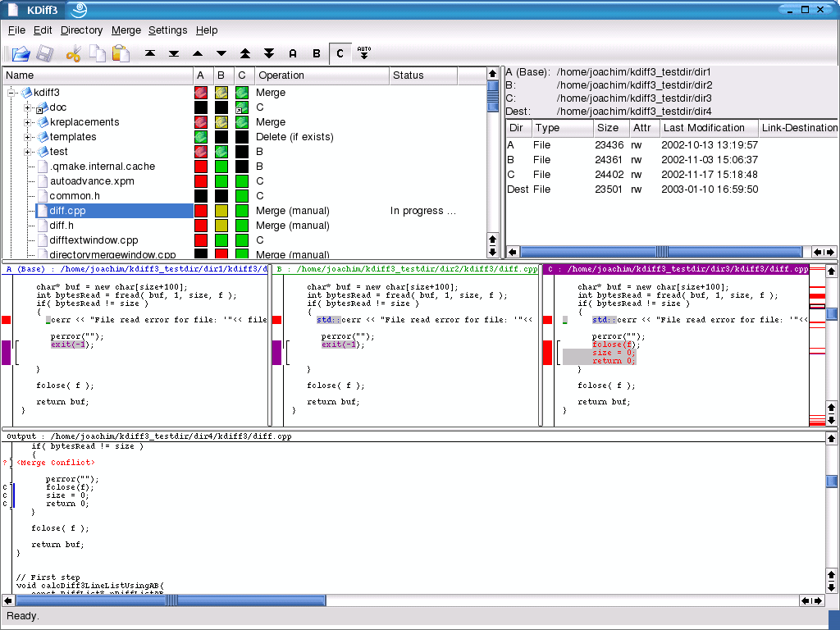Collapse the kdiff3 root tree node
Screen dimensions: 840x630
(x=10, y=93)
